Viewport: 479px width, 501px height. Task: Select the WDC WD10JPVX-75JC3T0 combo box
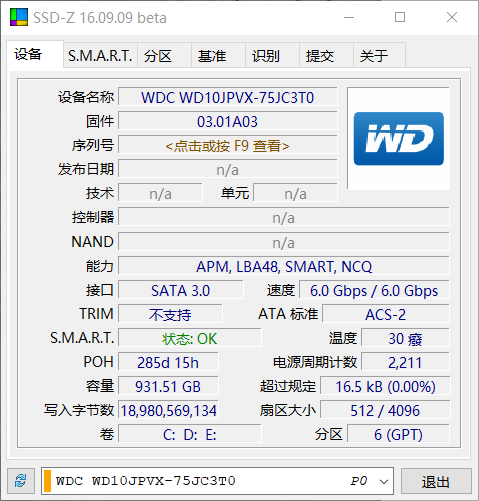pos(217,481)
